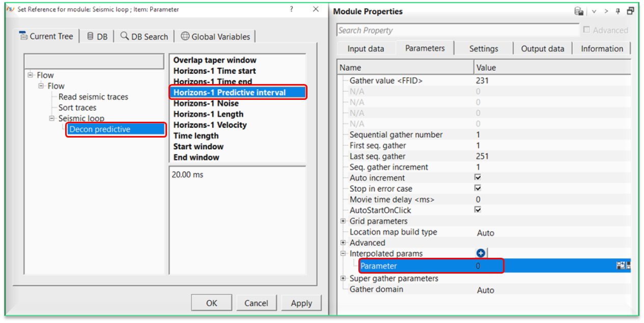The image size is (644, 323).
Task: Select Overlap taper window in the list
Action: pos(215,60)
